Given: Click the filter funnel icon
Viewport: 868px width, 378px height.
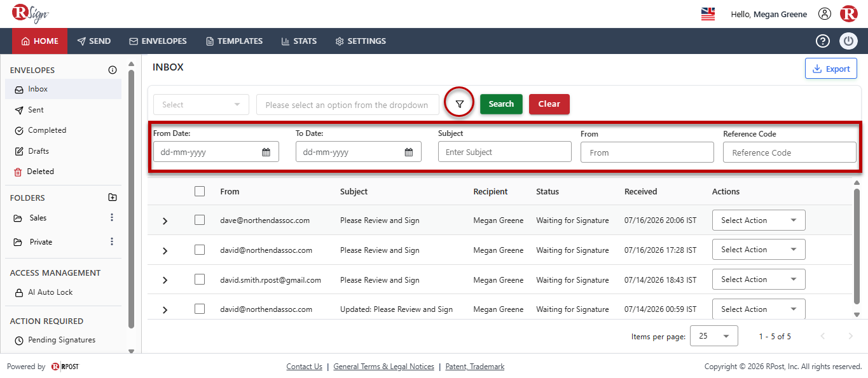Looking at the screenshot, I should (x=460, y=104).
